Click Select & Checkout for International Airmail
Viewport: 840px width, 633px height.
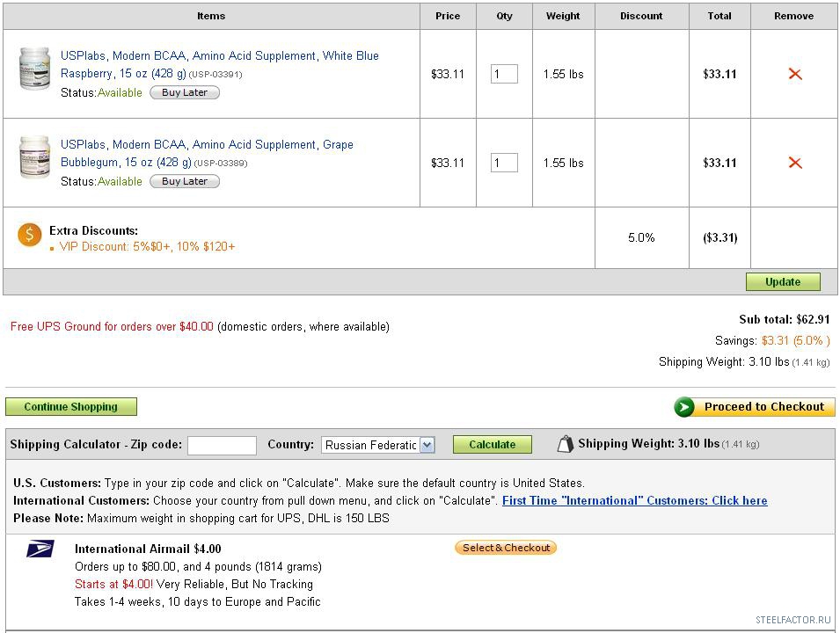(x=506, y=548)
